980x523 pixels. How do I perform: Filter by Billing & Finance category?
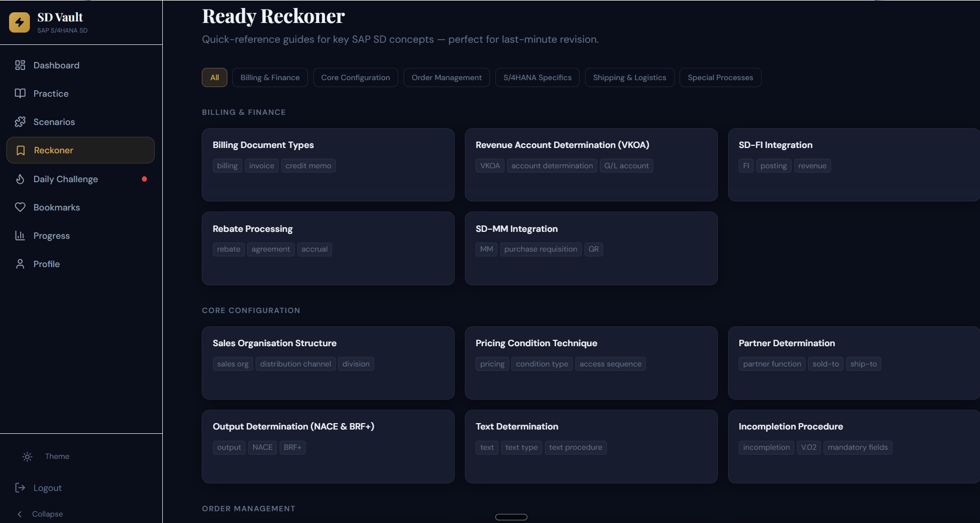[x=270, y=77]
